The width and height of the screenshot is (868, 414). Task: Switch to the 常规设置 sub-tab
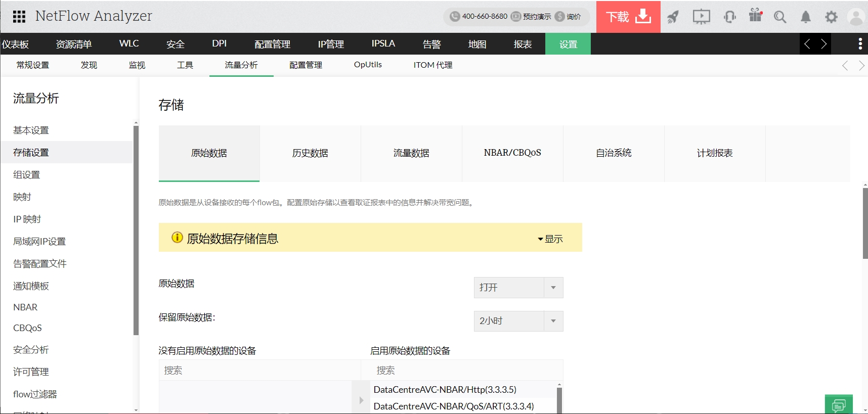[32, 65]
